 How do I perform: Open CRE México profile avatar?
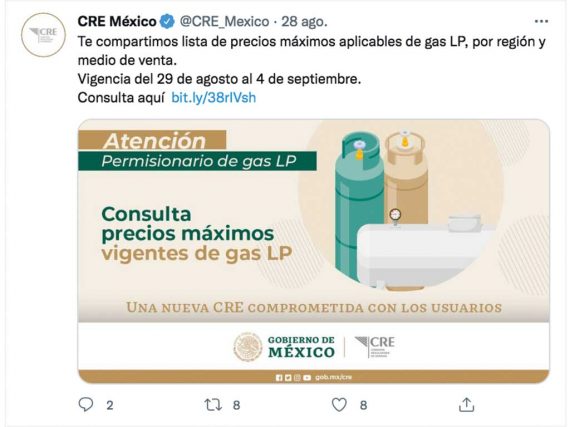pos(43,35)
